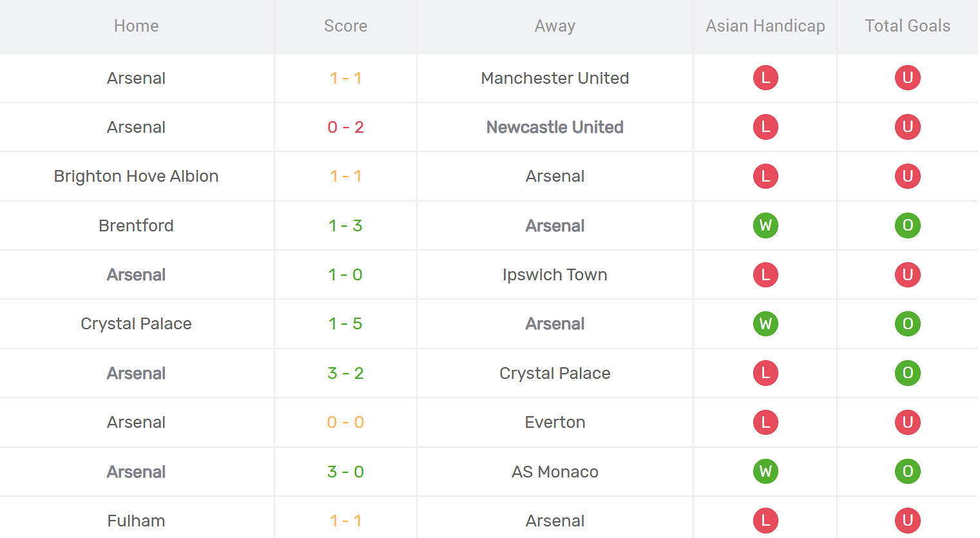Click the 1 - 3 score for Brentford match
This screenshot has width=980, height=538.
click(345, 226)
